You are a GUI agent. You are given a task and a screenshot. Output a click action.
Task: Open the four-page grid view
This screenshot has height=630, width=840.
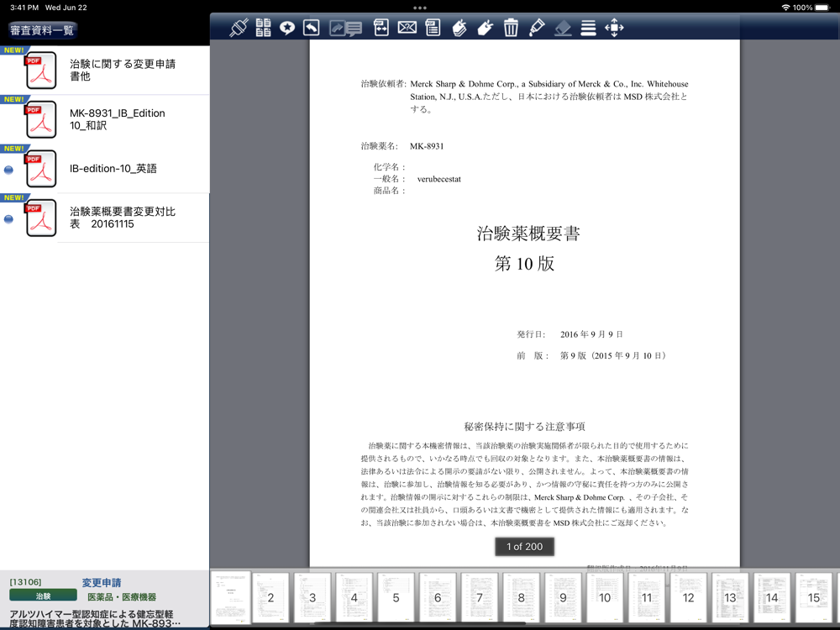click(263, 28)
